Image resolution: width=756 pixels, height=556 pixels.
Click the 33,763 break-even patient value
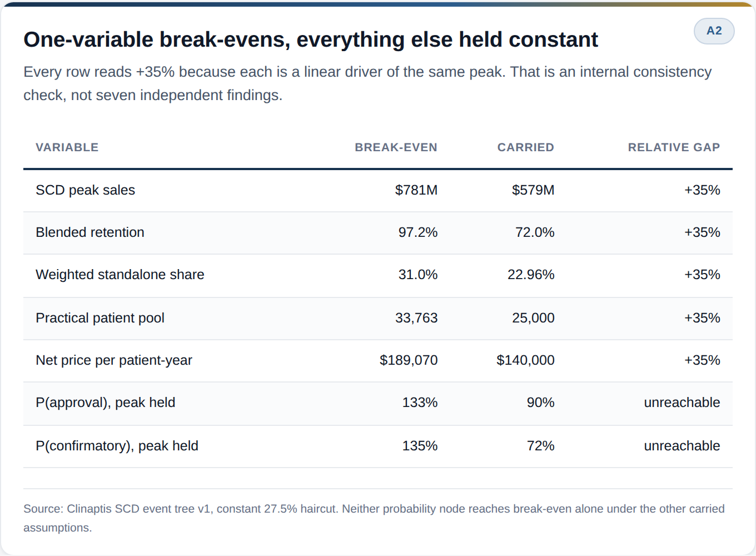416,318
